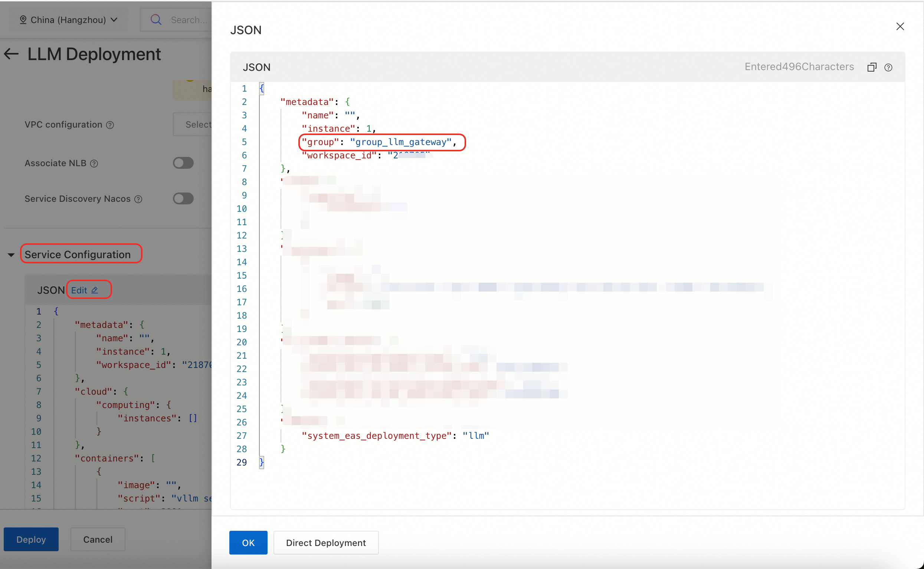Click the Service Discovery Nacos label
The width and height of the screenshot is (924, 569).
click(x=78, y=199)
